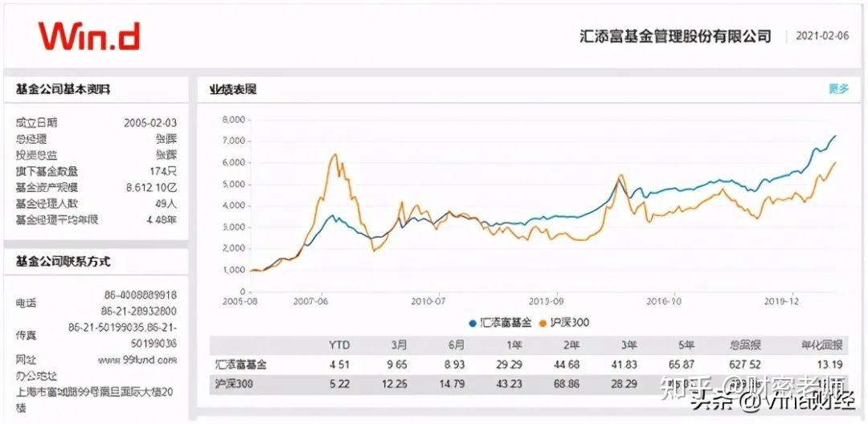Image resolution: width=868 pixels, height=424 pixels.
Task: Open the 更多 link in performance panel
Action: 838,89
